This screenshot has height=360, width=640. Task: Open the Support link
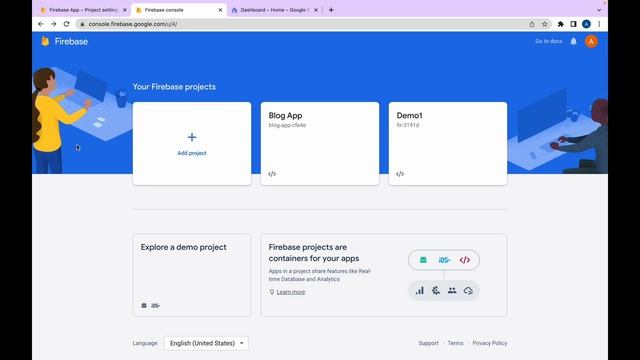(429, 343)
